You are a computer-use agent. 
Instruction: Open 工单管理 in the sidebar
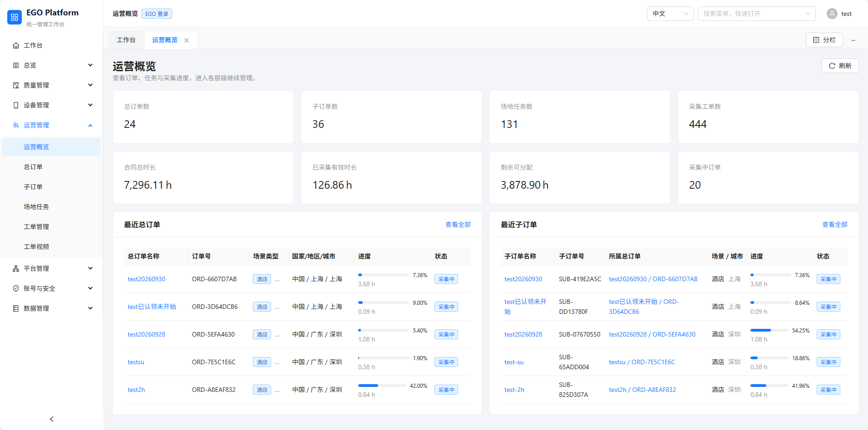coord(51,227)
